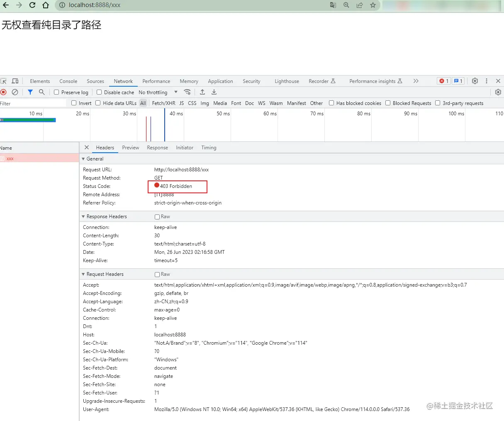Show the error count badge

(x=444, y=81)
